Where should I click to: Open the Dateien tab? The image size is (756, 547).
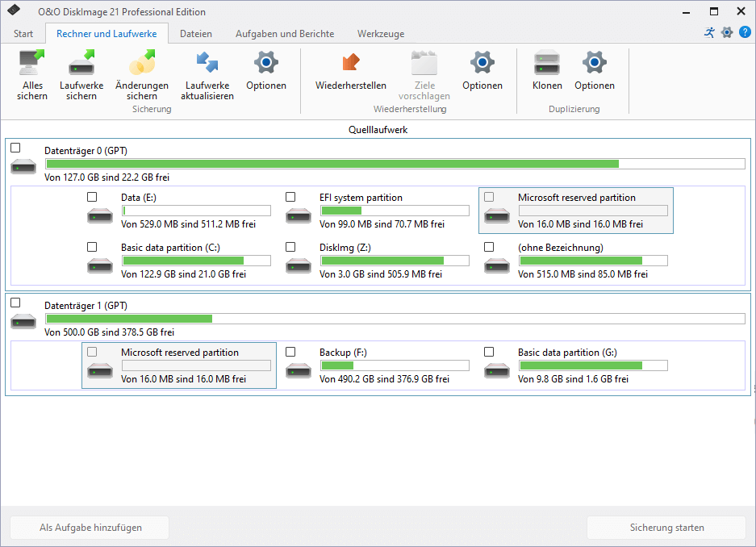coord(196,34)
